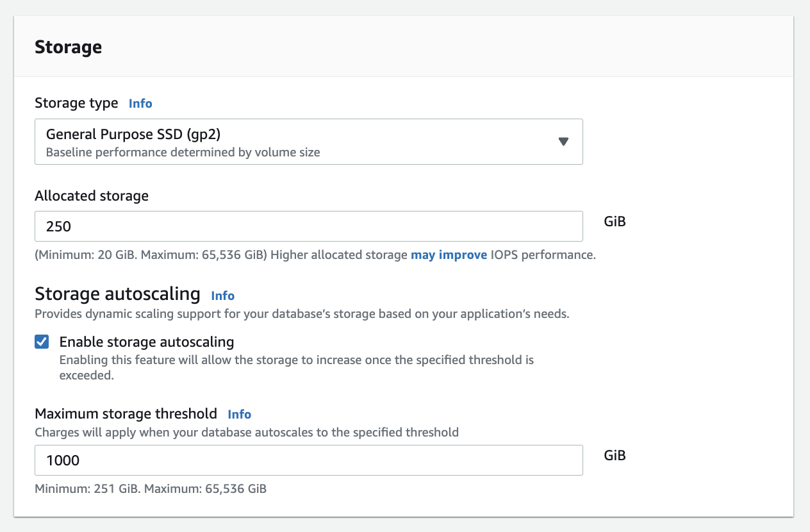The image size is (810, 532).
Task: Uncheck the Enable storage autoscaling checkbox
Action: point(42,342)
